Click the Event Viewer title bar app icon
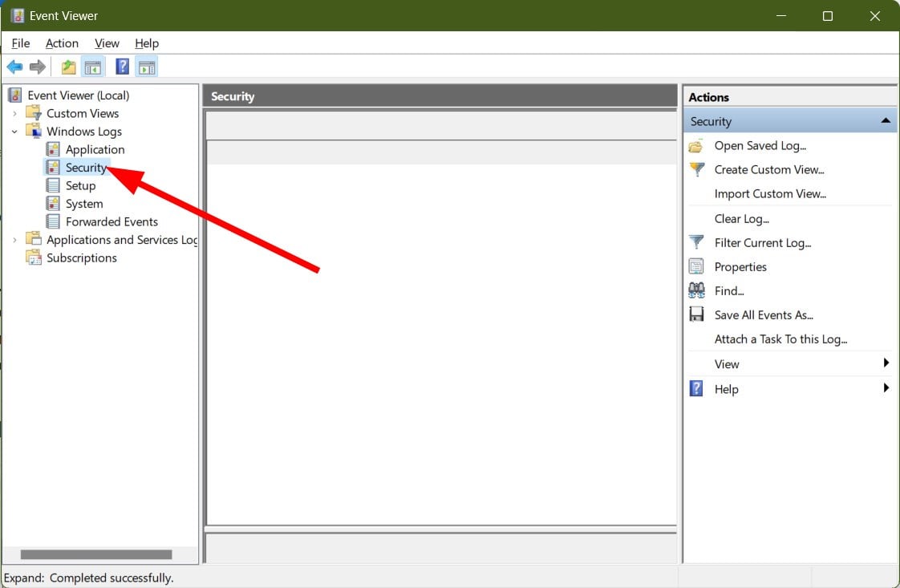The width and height of the screenshot is (900, 588). point(17,15)
